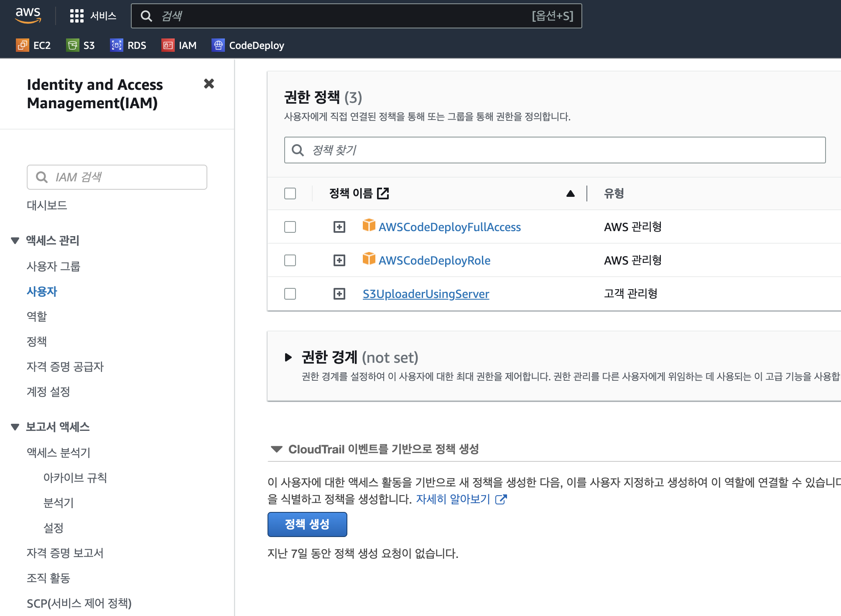Viewport: 841px width, 616px height.
Task: Collapse 액세스 관리 navigation group
Action: click(15, 240)
